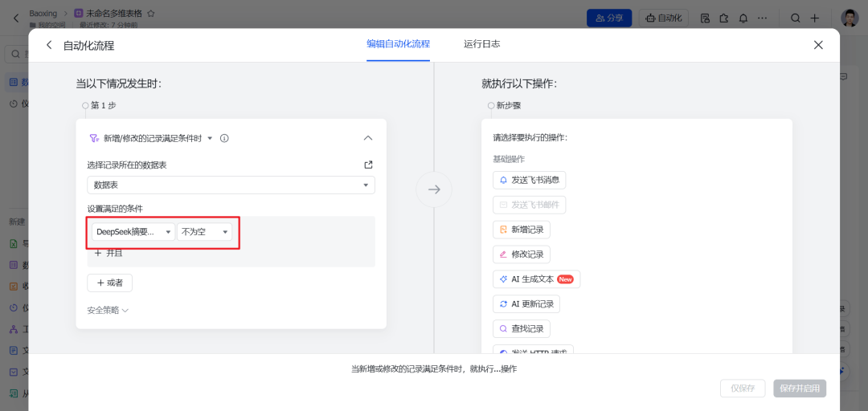The image size is (868, 411).
Task: Open the data table in a new window
Action: click(368, 165)
